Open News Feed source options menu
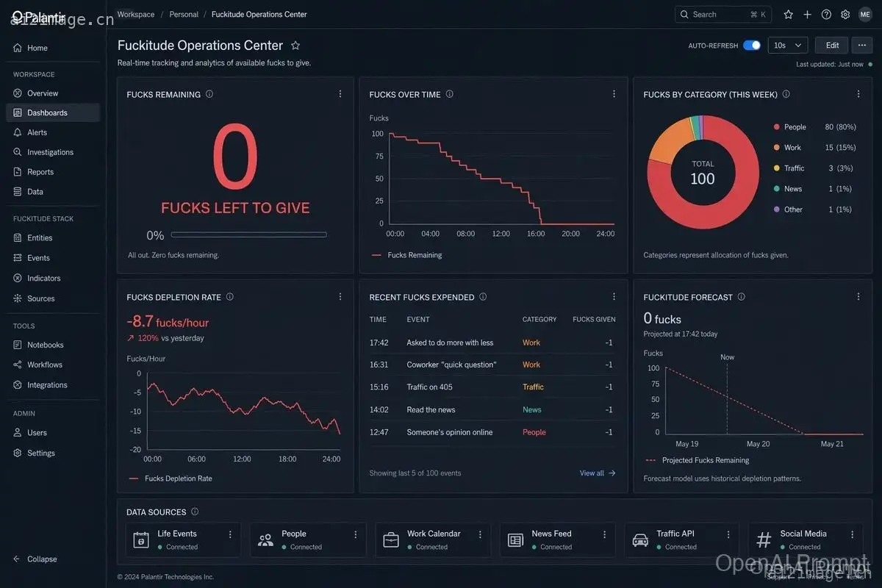 pos(604,534)
